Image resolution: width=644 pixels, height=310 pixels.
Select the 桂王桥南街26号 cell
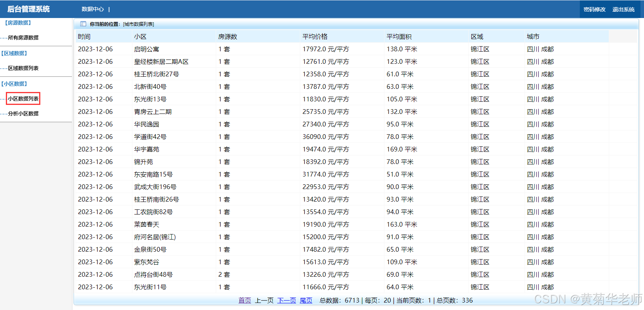pyautogui.click(x=157, y=199)
